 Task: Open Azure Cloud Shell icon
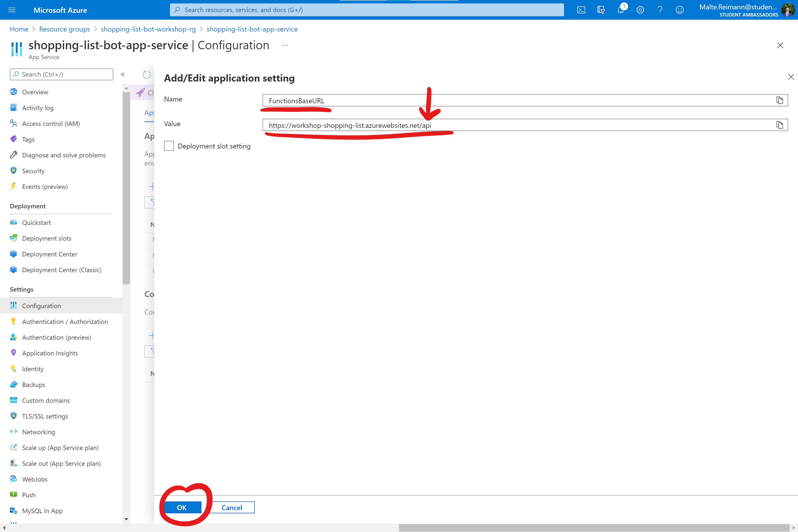point(581,10)
